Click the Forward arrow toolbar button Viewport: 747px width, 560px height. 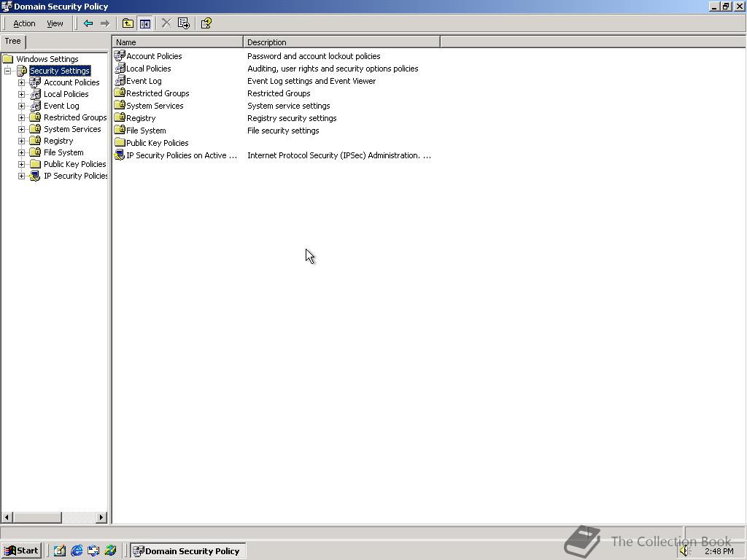pyautogui.click(x=105, y=23)
